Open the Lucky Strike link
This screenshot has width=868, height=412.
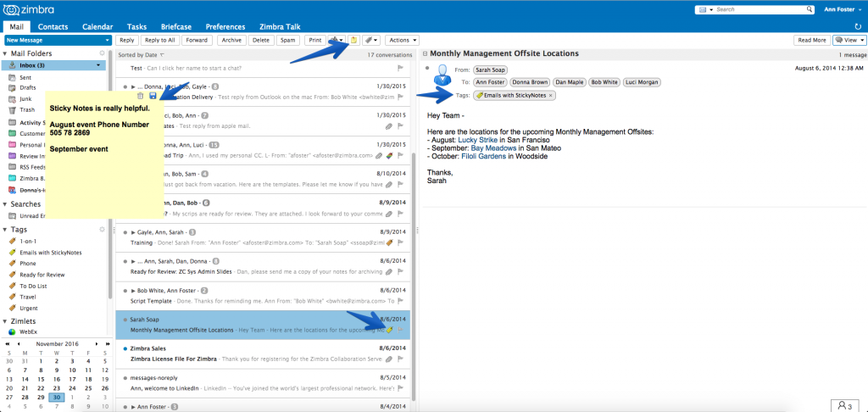coord(477,140)
